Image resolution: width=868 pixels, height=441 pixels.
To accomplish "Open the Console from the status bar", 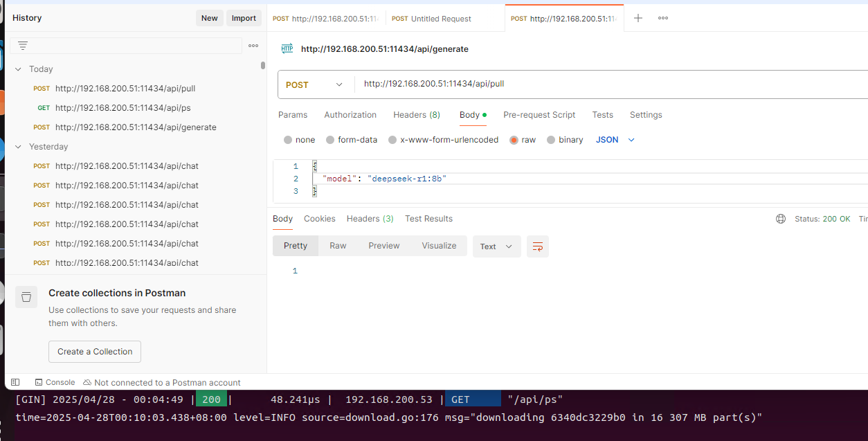I will click(x=55, y=382).
